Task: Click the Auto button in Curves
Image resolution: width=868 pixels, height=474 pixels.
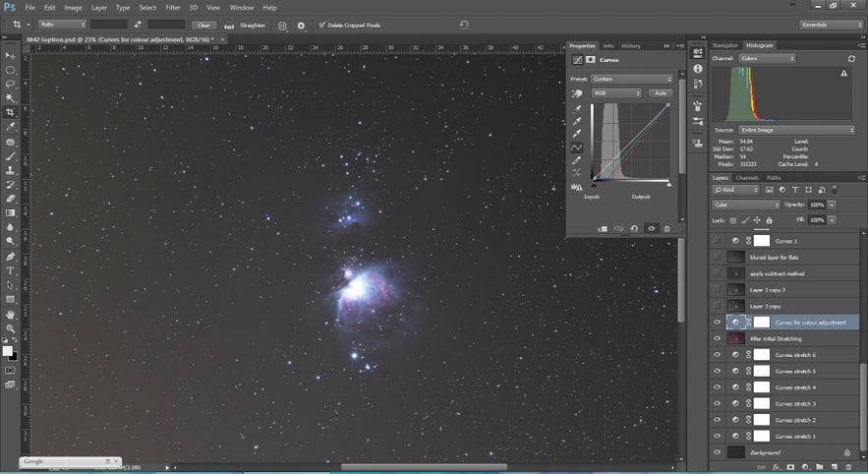Action: tap(661, 93)
